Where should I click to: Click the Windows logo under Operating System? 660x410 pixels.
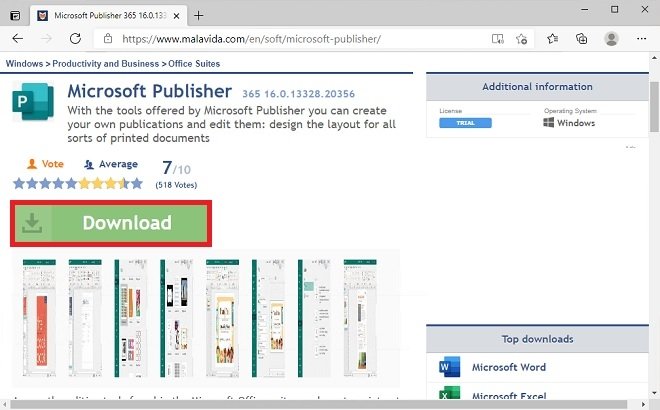[548, 122]
